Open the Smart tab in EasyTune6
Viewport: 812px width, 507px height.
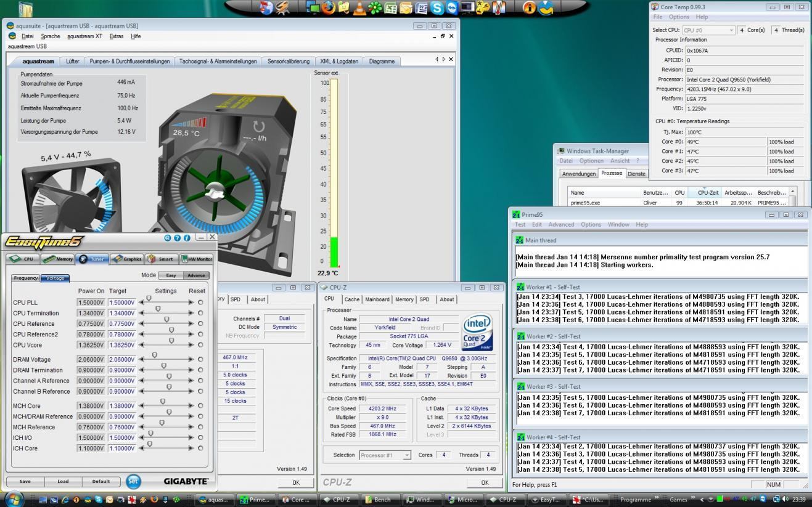pyautogui.click(x=161, y=259)
